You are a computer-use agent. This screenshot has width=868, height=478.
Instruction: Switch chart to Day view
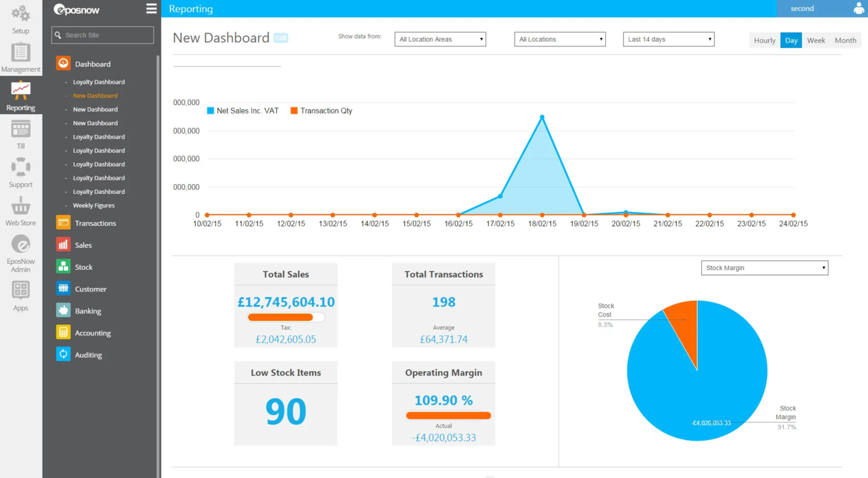(x=791, y=40)
